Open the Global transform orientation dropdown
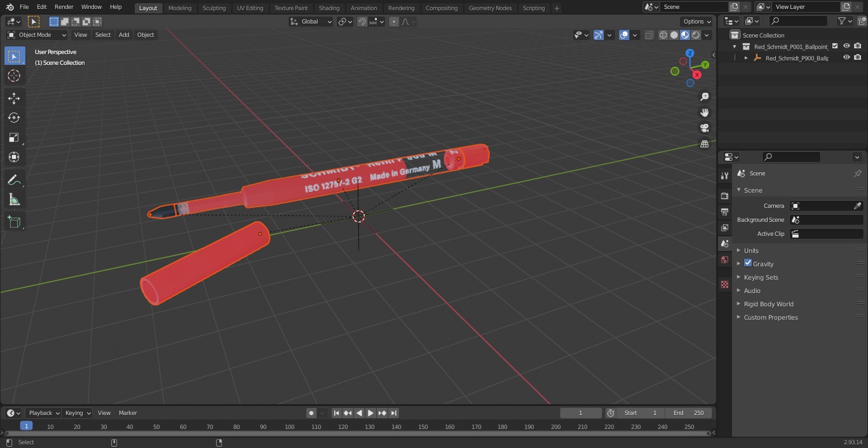 coord(311,22)
